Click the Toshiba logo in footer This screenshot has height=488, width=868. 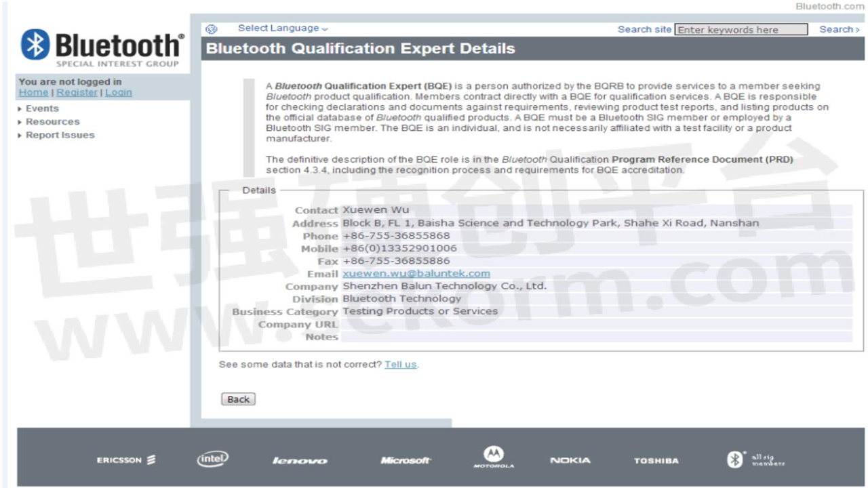coord(656,461)
